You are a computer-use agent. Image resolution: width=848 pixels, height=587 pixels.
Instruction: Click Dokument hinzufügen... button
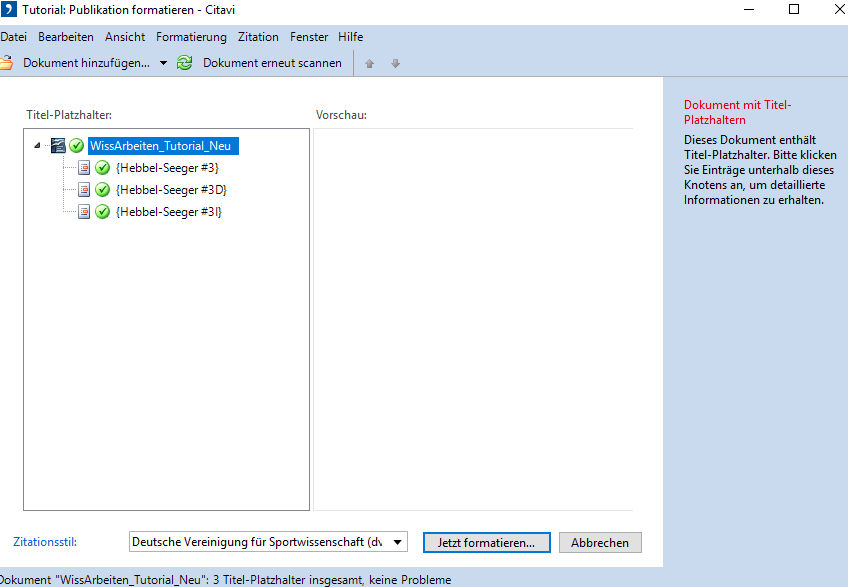pos(86,63)
